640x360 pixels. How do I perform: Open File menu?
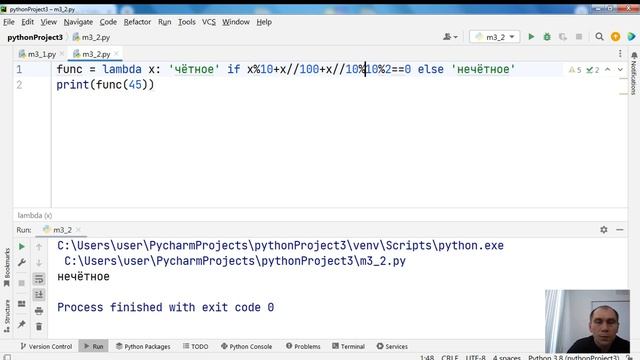click(x=9, y=22)
